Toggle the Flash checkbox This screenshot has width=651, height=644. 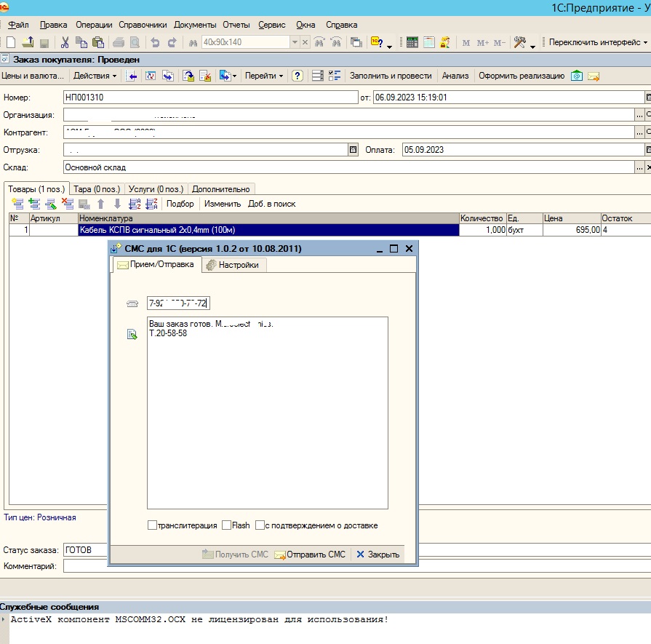click(x=227, y=525)
